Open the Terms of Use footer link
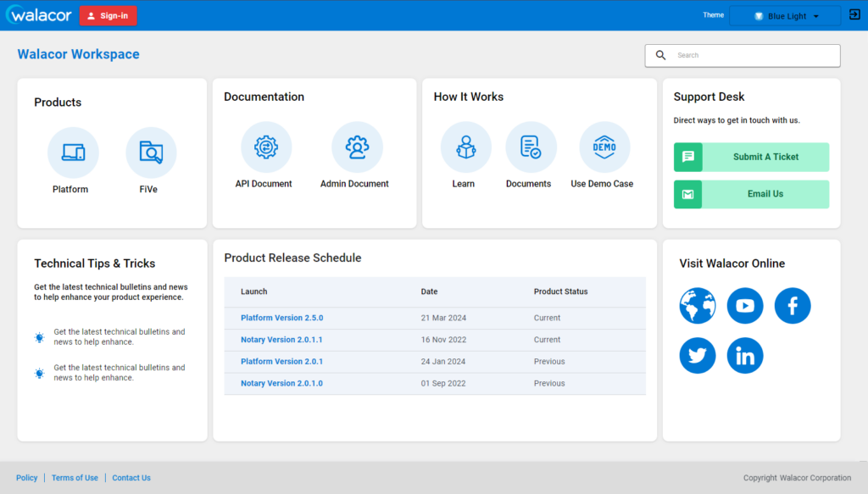This screenshot has width=868, height=494. [75, 478]
